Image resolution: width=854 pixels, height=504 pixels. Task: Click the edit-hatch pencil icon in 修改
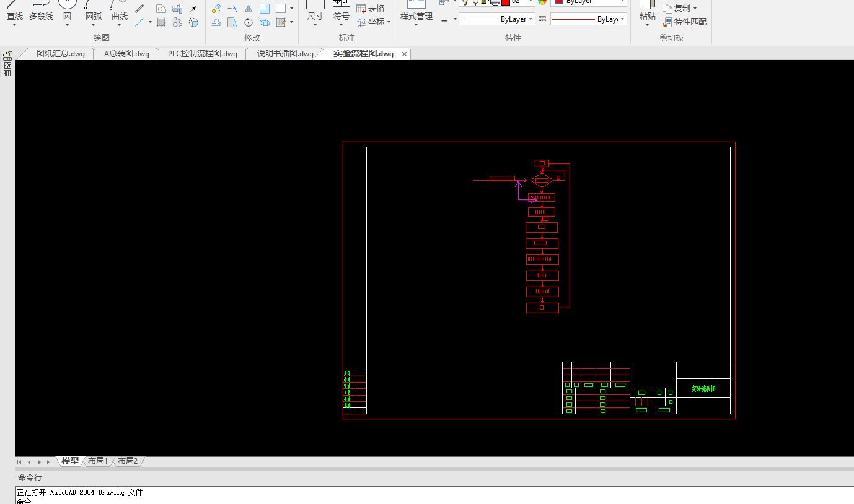click(281, 22)
